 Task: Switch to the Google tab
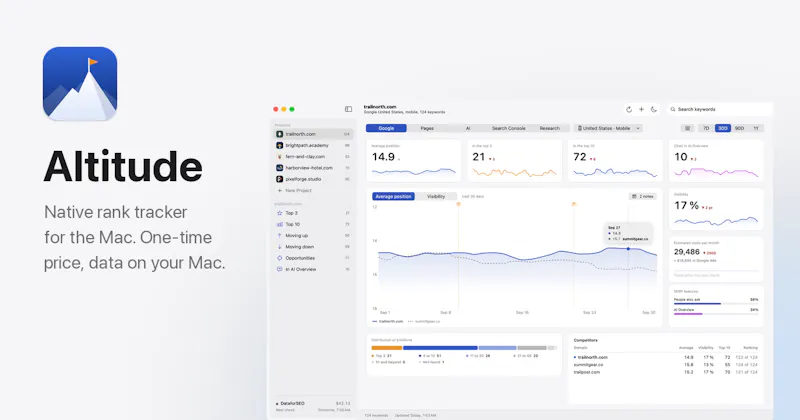(x=386, y=128)
